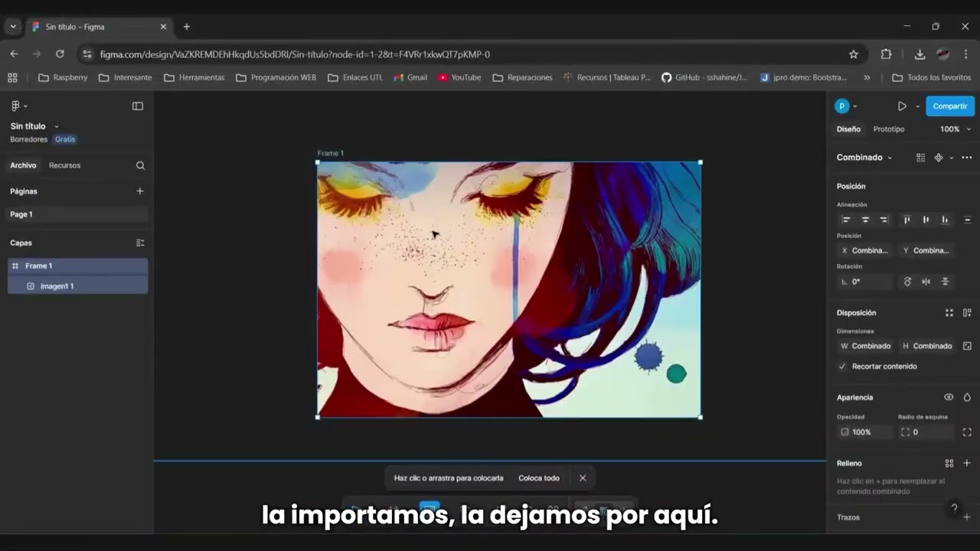Image resolution: width=980 pixels, height=551 pixels.
Task: Toggle constrain proportions lock icon
Action: (x=967, y=346)
